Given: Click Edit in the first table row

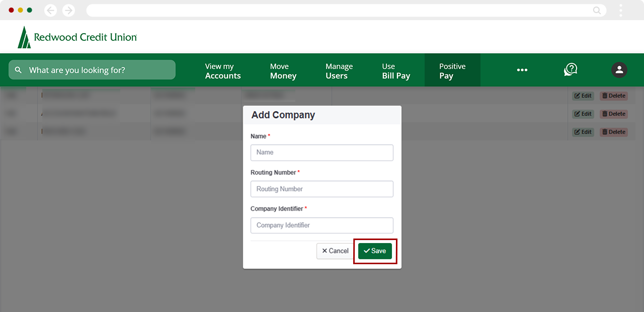Looking at the screenshot, I should point(583,96).
